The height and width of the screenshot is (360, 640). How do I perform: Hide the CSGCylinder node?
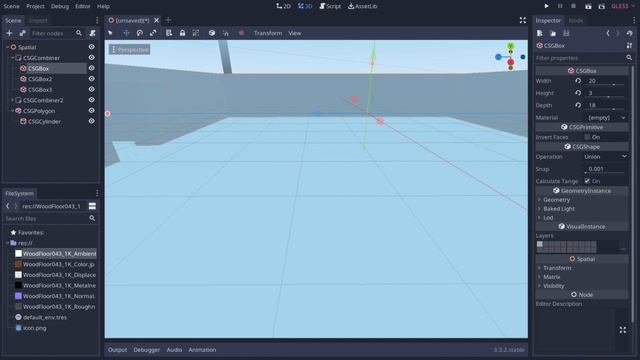click(x=91, y=121)
